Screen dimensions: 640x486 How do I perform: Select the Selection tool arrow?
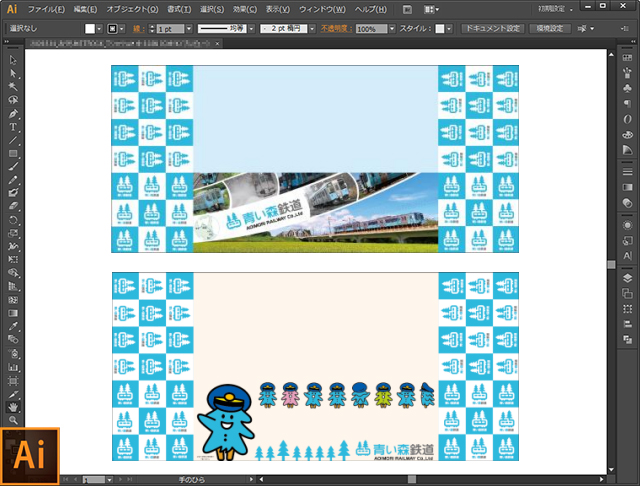(x=13, y=61)
